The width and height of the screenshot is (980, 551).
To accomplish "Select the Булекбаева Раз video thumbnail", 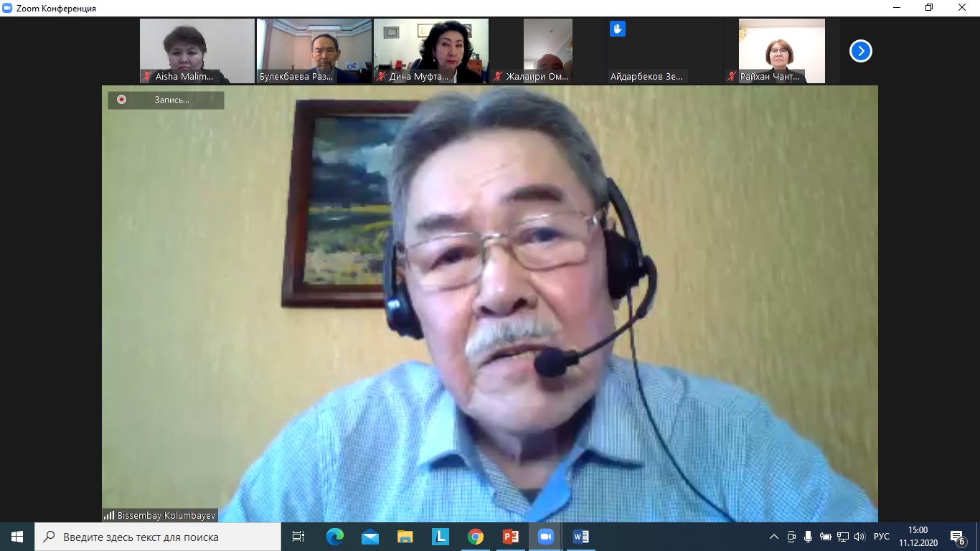I will click(314, 51).
